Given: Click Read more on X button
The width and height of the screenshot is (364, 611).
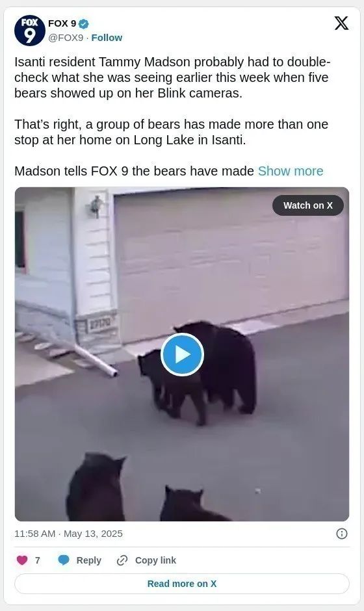Looking at the screenshot, I should 182,584.
